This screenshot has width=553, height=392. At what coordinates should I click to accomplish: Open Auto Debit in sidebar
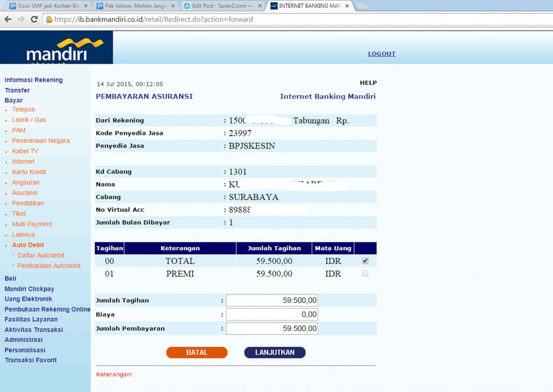point(28,245)
